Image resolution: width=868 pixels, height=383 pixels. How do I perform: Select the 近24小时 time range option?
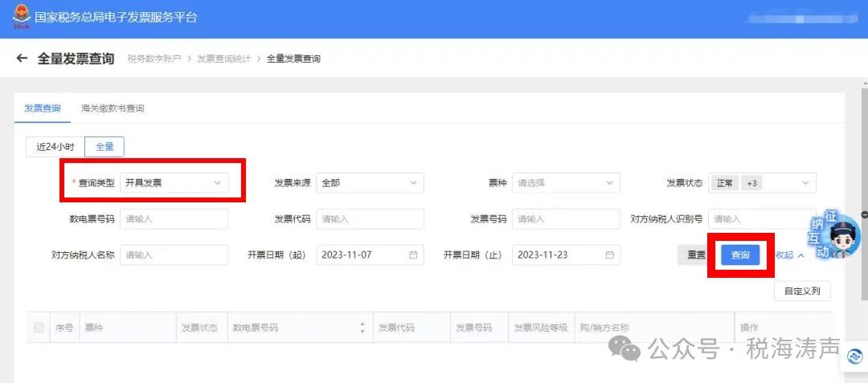pos(55,147)
